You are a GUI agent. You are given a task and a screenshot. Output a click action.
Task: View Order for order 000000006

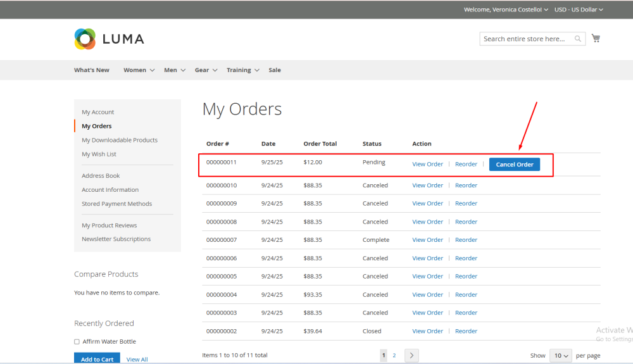(x=427, y=258)
